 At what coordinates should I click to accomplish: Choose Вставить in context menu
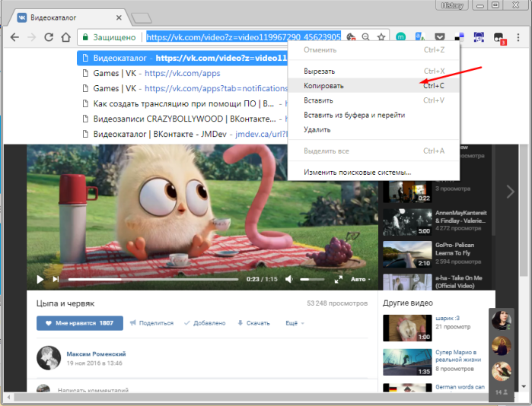(374, 100)
